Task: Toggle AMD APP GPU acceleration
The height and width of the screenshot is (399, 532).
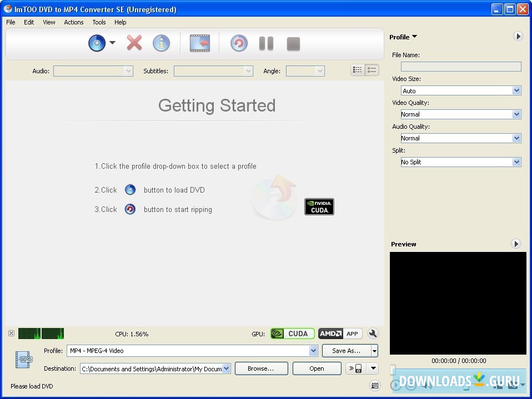Action: [x=340, y=334]
